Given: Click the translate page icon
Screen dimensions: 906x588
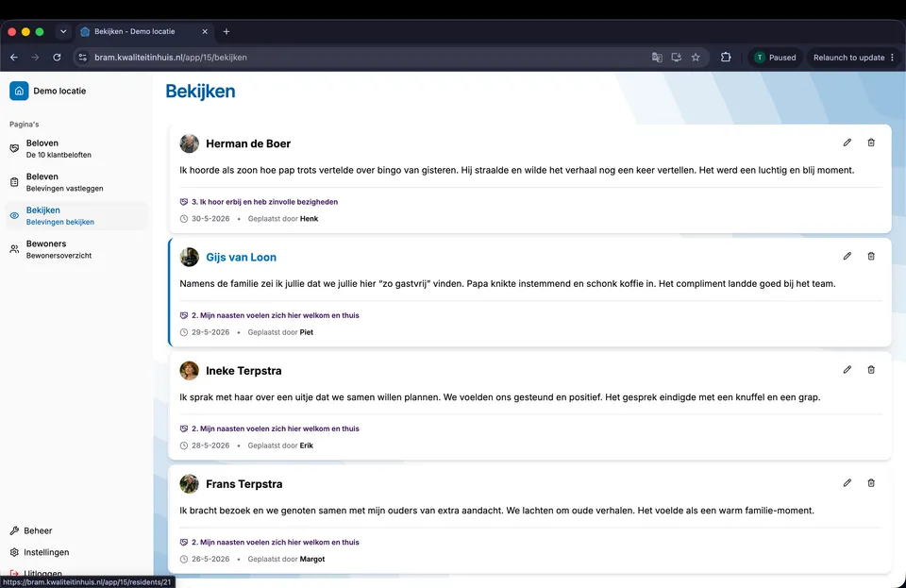Looking at the screenshot, I should 657,58.
